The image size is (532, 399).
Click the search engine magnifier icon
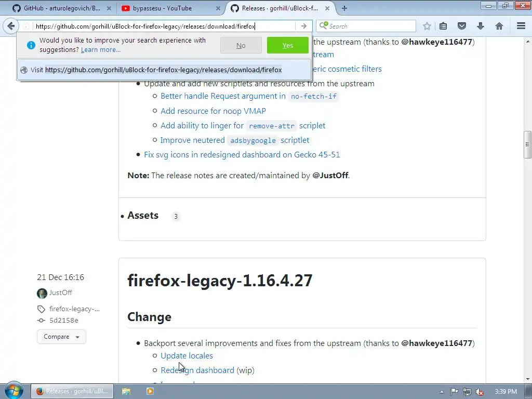(x=323, y=26)
